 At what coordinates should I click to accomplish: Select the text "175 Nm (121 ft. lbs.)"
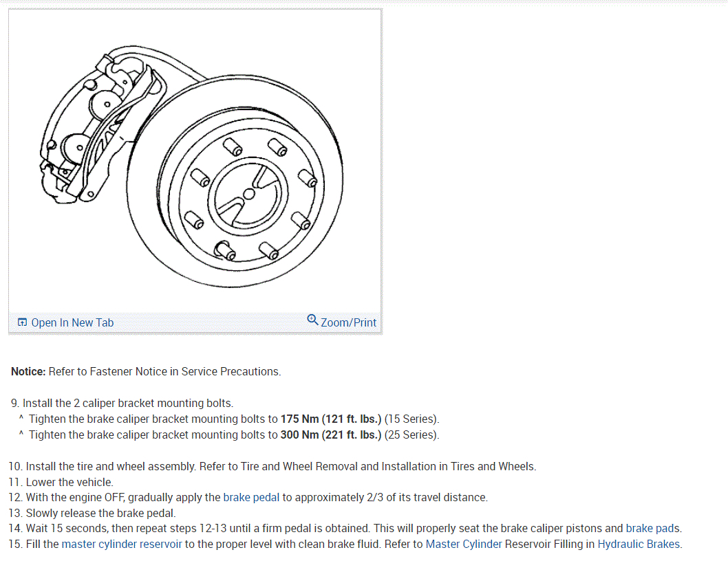tap(330, 419)
